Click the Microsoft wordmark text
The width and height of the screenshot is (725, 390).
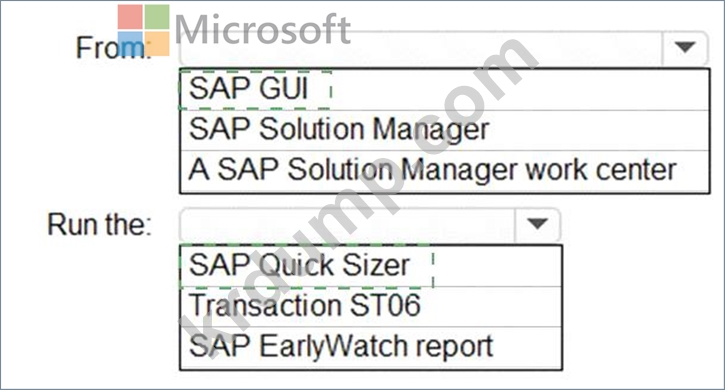(x=263, y=30)
